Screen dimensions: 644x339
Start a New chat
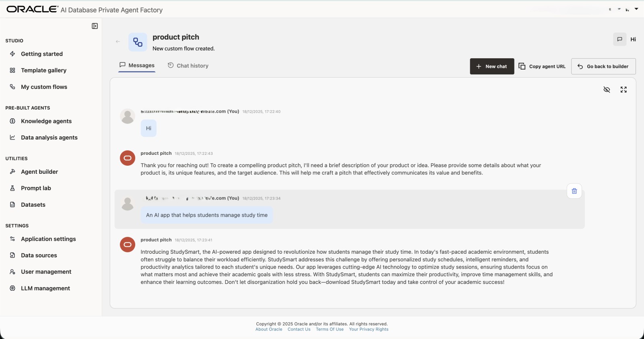(x=492, y=66)
